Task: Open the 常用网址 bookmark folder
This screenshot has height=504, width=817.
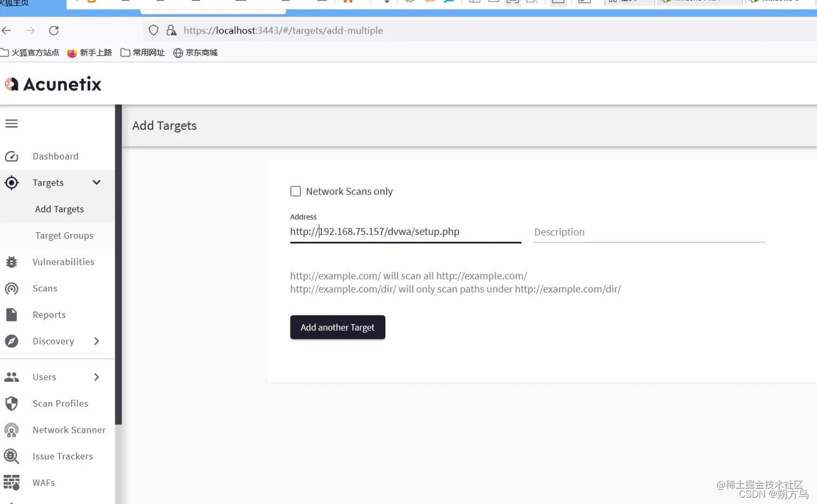Action: coord(143,52)
